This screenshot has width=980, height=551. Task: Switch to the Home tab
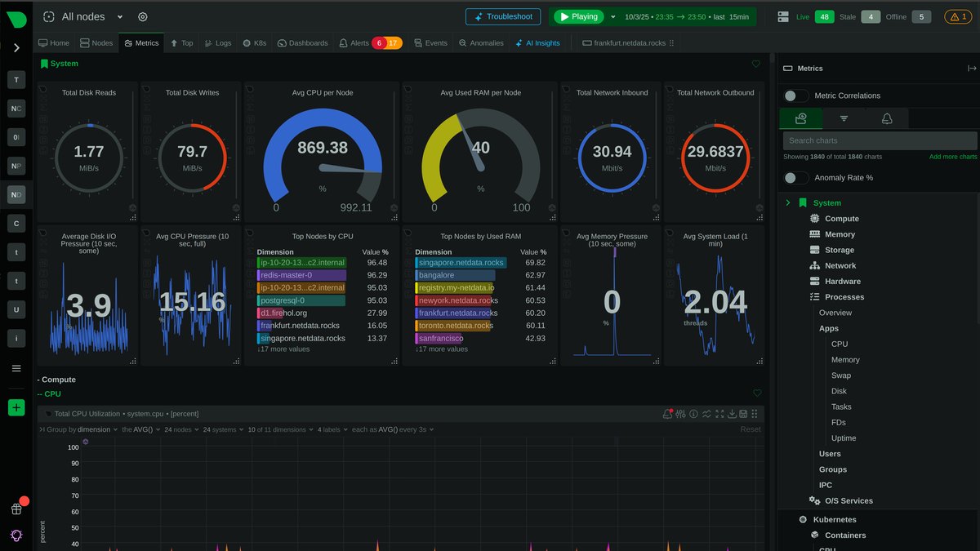click(54, 43)
